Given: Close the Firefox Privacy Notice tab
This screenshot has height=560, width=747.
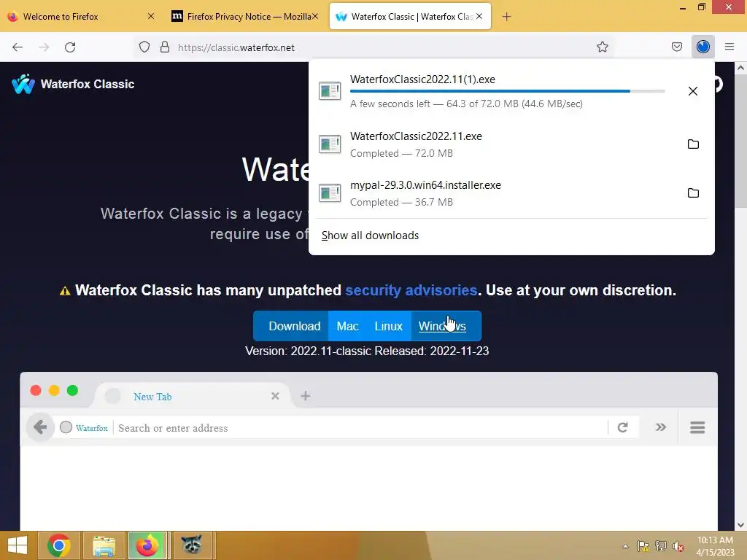Looking at the screenshot, I should coord(315,17).
